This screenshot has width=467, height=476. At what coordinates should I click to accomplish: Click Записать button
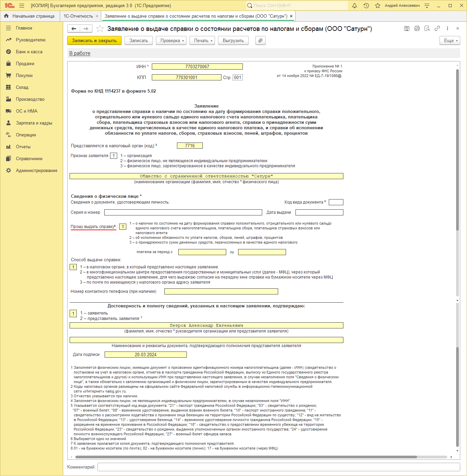pyautogui.click(x=139, y=40)
